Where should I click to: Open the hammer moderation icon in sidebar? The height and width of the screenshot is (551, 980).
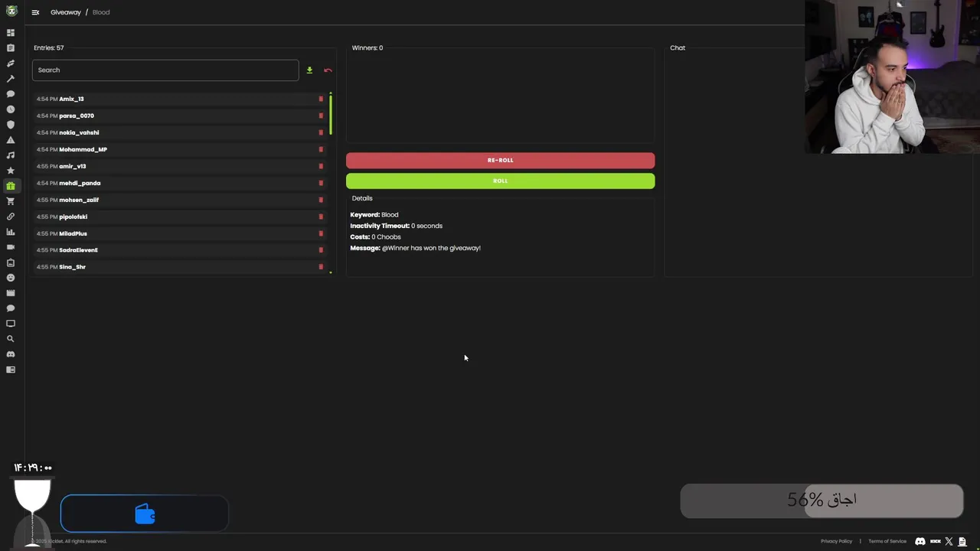tap(11, 79)
